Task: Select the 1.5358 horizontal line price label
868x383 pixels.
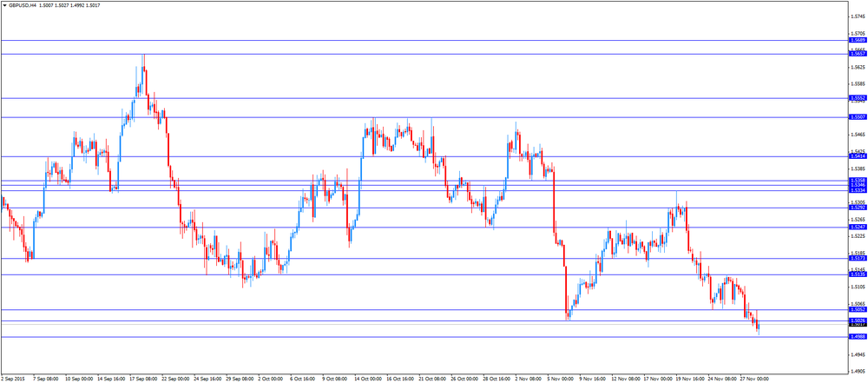Action: tap(857, 180)
